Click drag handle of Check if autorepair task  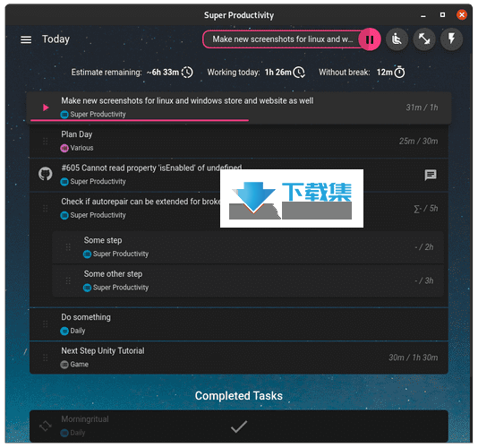tap(46, 209)
